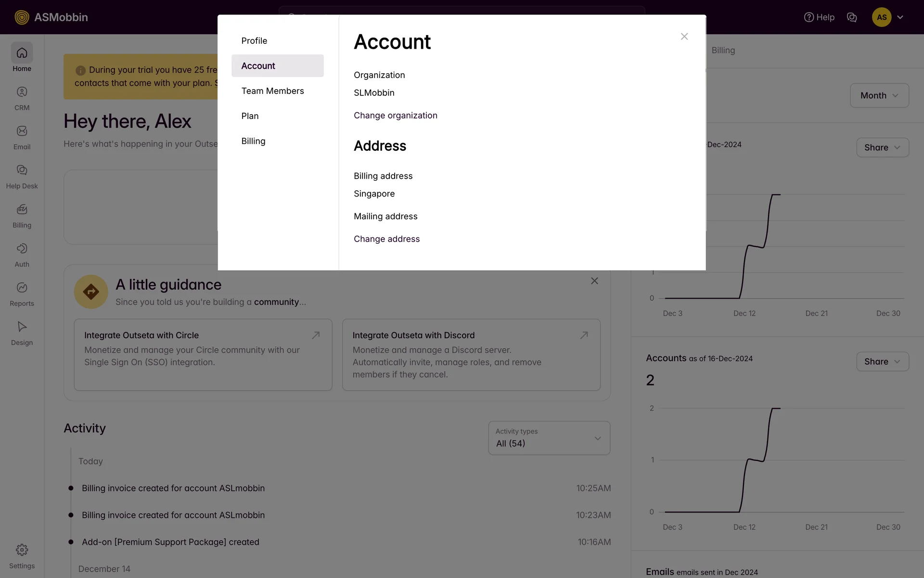Open the Activity types dropdown

click(x=549, y=438)
